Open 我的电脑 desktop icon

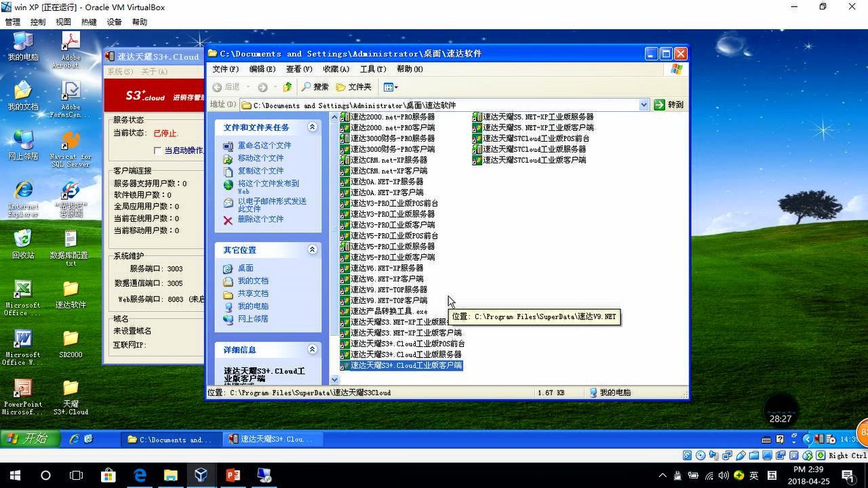(23, 46)
